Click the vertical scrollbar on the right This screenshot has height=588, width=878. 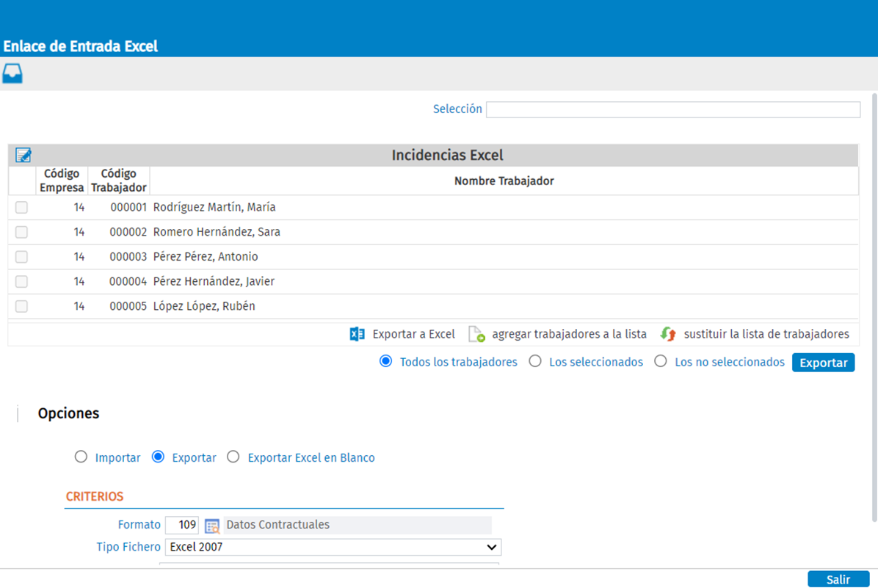[x=874, y=308]
